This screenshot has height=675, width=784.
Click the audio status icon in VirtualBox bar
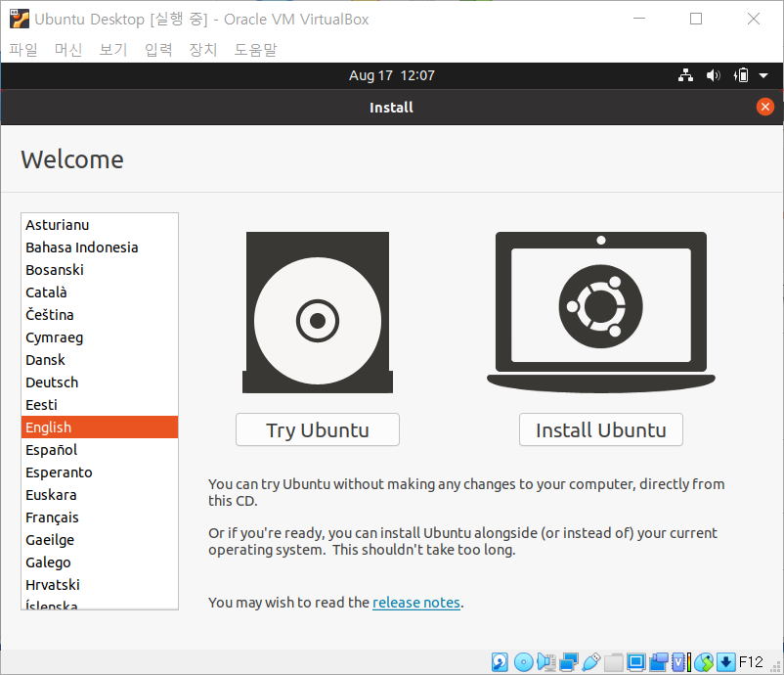[546, 662]
